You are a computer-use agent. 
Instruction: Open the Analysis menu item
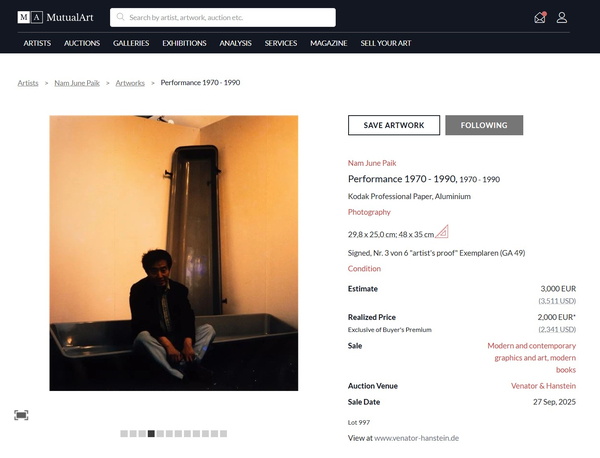[x=235, y=43]
